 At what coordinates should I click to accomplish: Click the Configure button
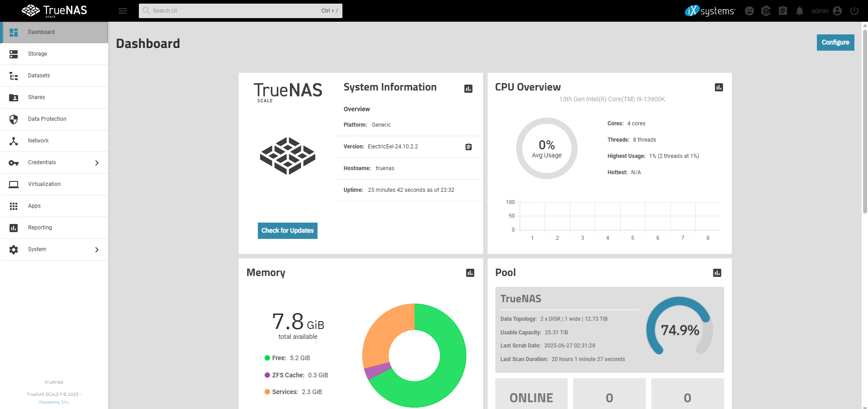pos(835,43)
